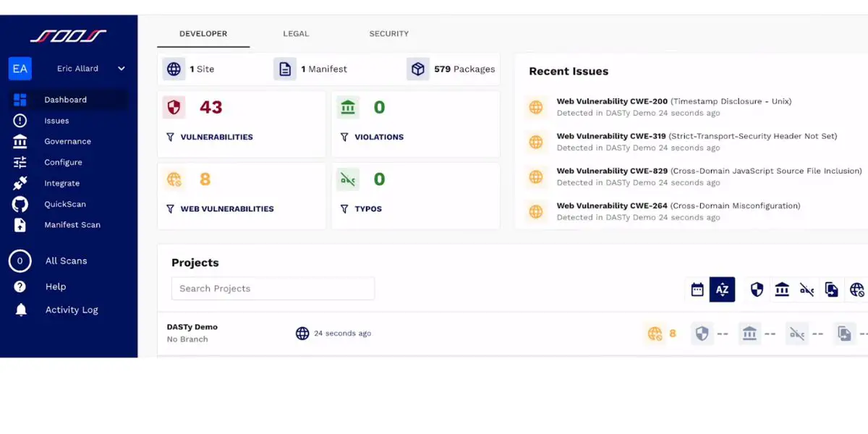Click the Governance bank icon in sidebar
The width and height of the screenshot is (868, 434).
point(20,142)
